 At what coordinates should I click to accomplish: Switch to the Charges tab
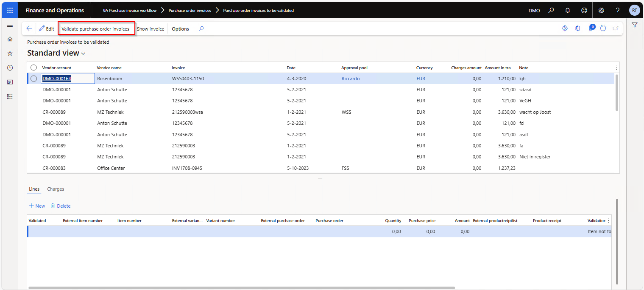(x=56, y=189)
